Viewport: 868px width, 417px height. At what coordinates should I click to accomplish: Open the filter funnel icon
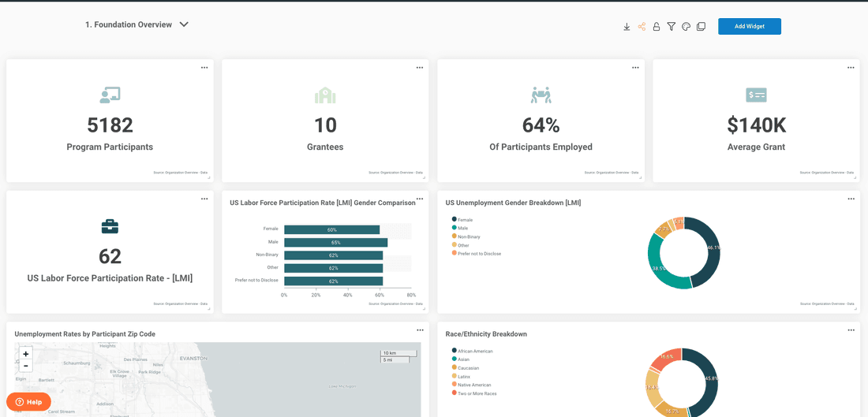coord(672,27)
